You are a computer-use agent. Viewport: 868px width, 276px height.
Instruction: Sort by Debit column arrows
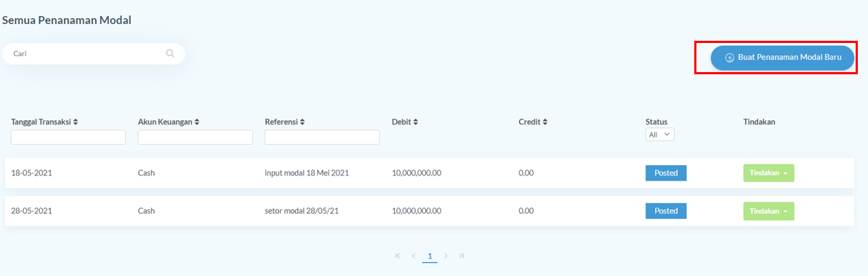tap(415, 122)
